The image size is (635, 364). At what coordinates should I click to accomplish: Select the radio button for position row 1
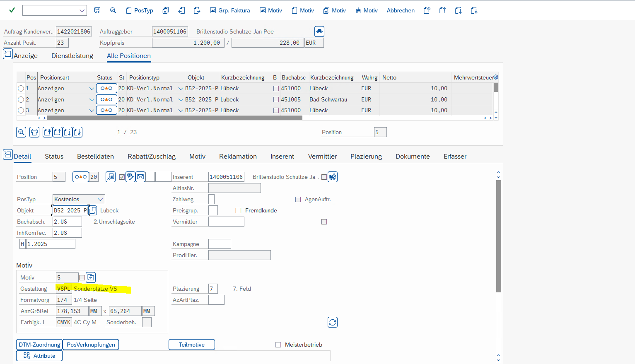point(21,88)
